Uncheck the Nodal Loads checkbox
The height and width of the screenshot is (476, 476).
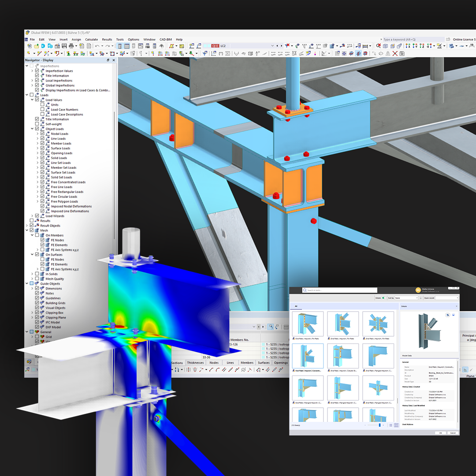42,134
